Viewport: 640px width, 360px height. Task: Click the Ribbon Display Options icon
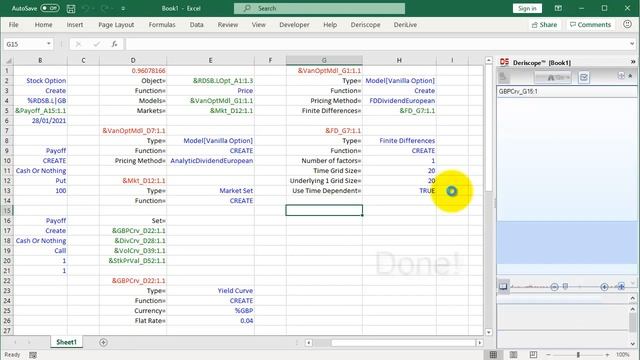click(x=558, y=8)
